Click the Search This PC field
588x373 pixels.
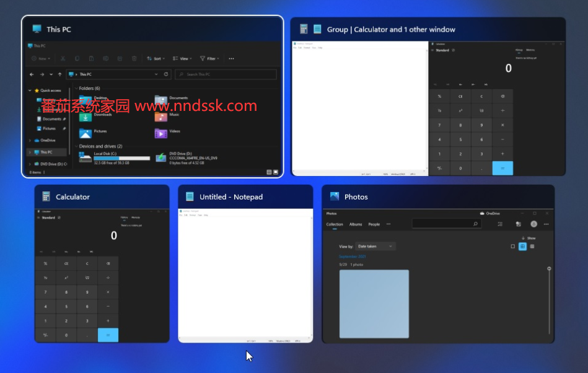[226, 74]
